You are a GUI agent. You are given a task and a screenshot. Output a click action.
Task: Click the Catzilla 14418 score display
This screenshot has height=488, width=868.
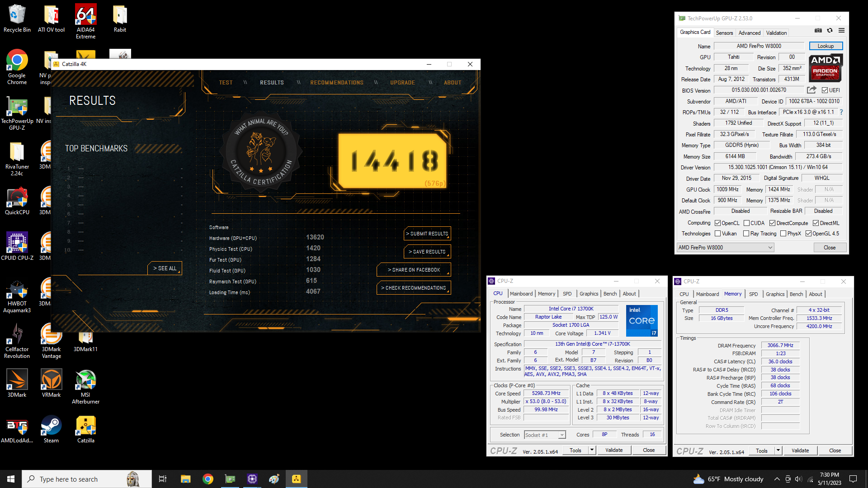[x=393, y=161]
